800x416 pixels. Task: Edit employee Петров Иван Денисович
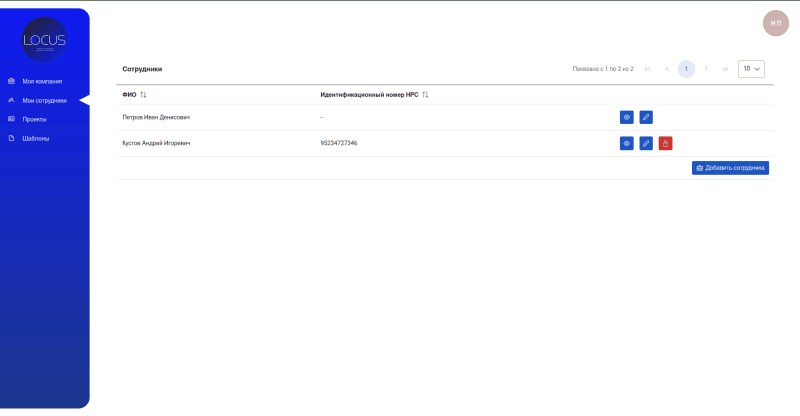click(x=646, y=117)
